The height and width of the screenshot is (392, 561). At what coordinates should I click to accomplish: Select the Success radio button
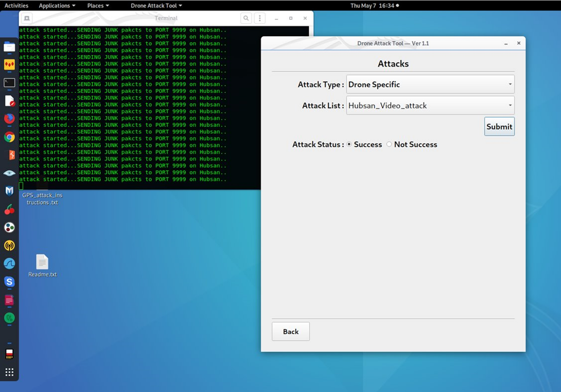(x=349, y=144)
